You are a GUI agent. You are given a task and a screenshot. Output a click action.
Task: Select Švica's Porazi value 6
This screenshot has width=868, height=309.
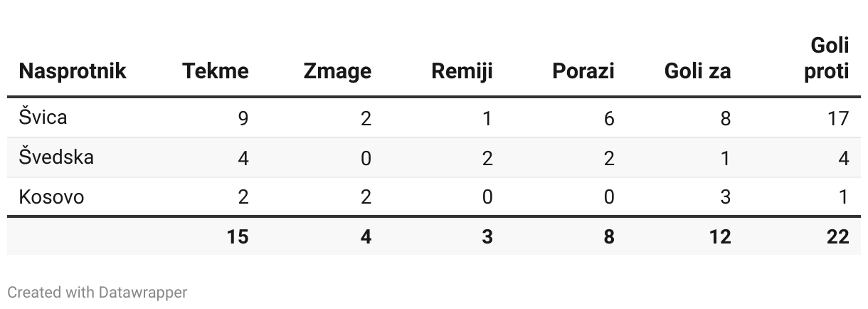(609, 117)
